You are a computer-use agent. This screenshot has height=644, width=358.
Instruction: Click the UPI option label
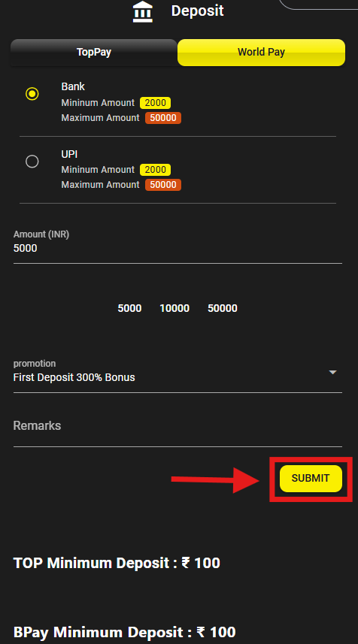[69, 154]
